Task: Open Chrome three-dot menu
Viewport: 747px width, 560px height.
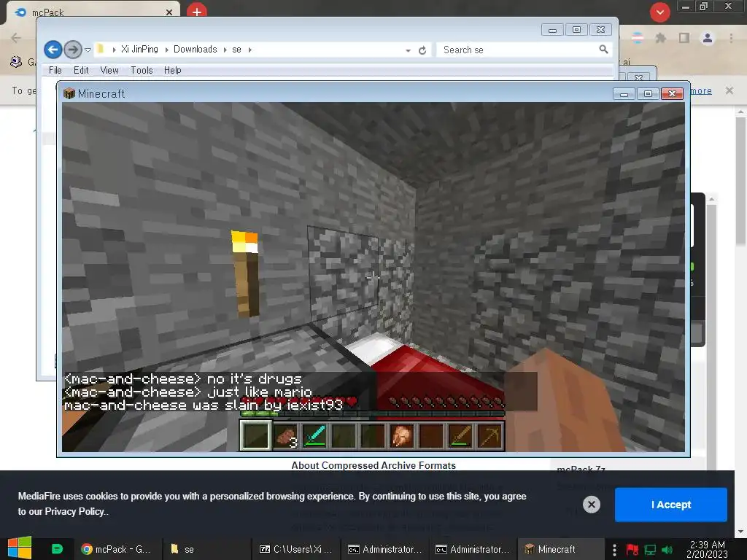Action: click(731, 38)
